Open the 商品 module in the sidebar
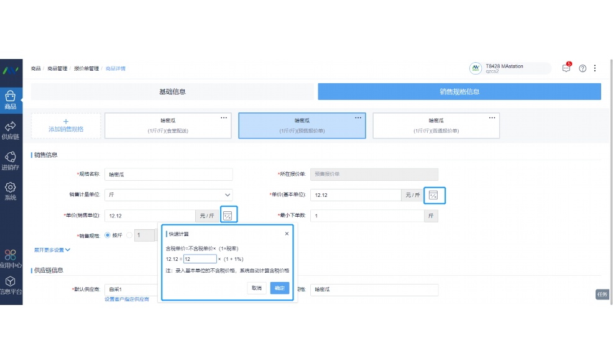This screenshot has width=613, height=364. (11, 101)
